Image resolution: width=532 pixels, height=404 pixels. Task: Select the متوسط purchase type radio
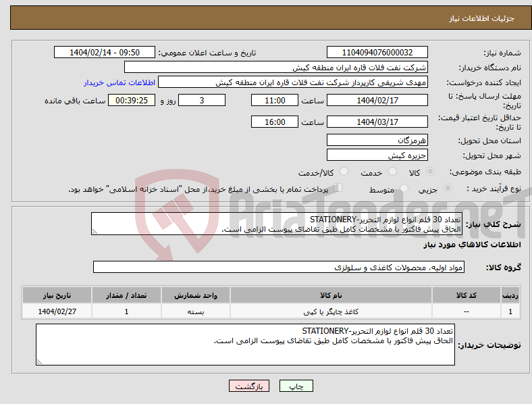(x=404, y=188)
